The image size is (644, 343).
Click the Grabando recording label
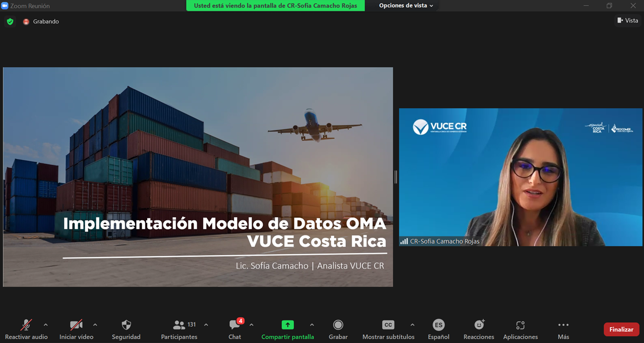coord(46,22)
